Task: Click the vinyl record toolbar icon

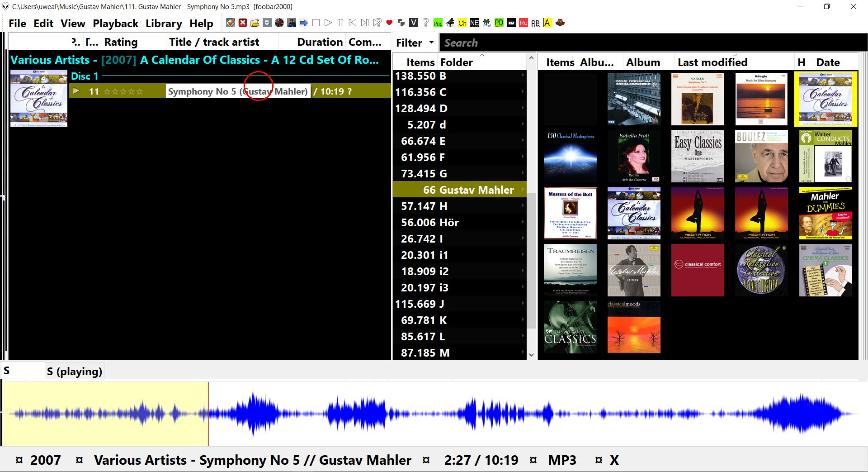Action: tap(279, 23)
